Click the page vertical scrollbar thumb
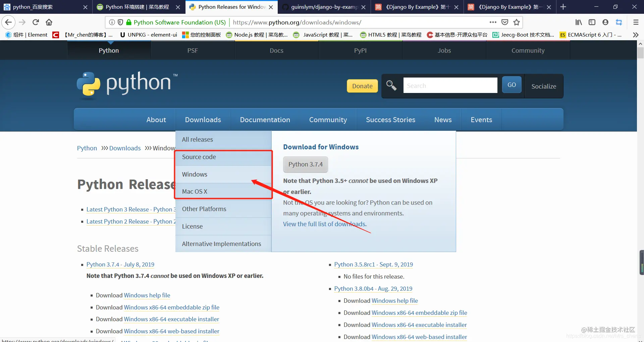Viewport: 644px width, 342px height. (x=640, y=53)
